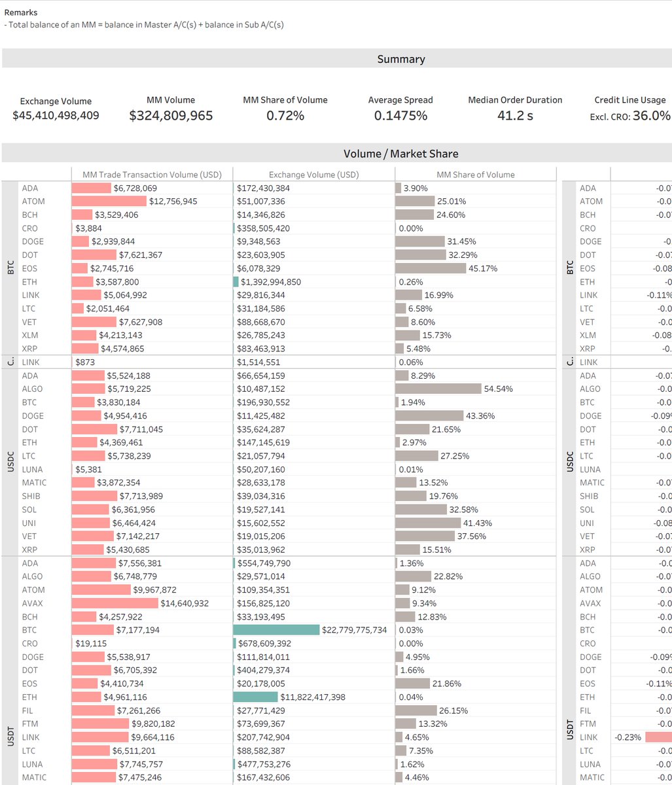Click the pink bar beside $12,756,945
This screenshot has height=785, width=672.
click(x=109, y=201)
